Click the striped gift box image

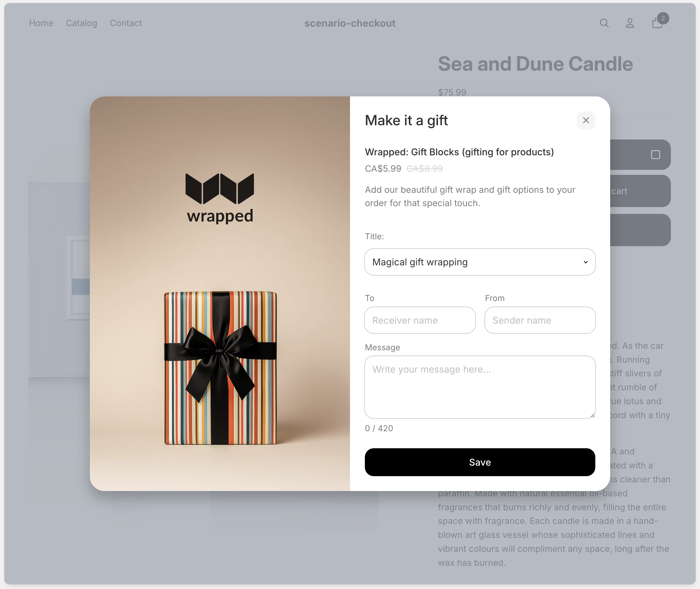coord(220,368)
